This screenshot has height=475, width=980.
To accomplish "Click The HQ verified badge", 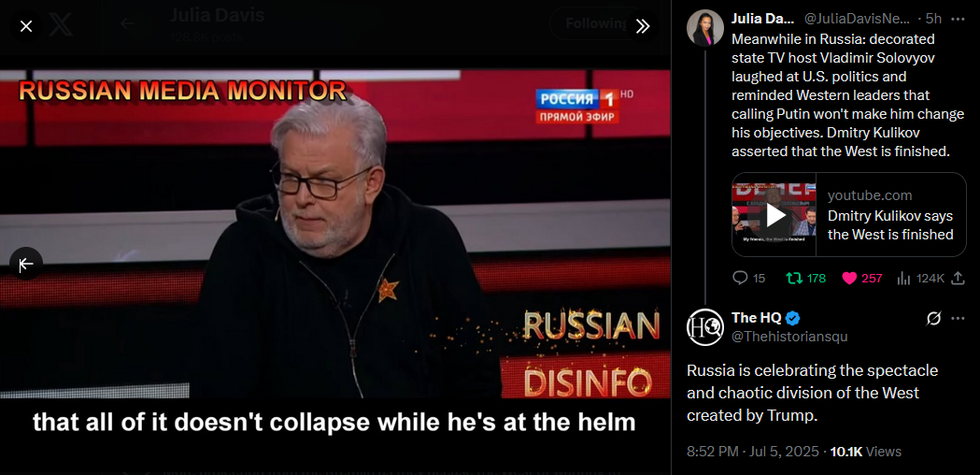I will [792, 319].
